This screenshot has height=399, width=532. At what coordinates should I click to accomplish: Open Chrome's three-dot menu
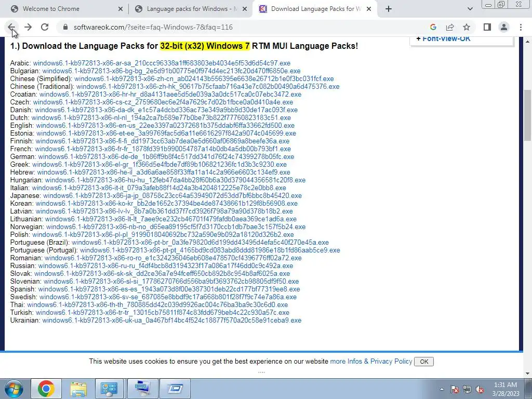pos(521,27)
